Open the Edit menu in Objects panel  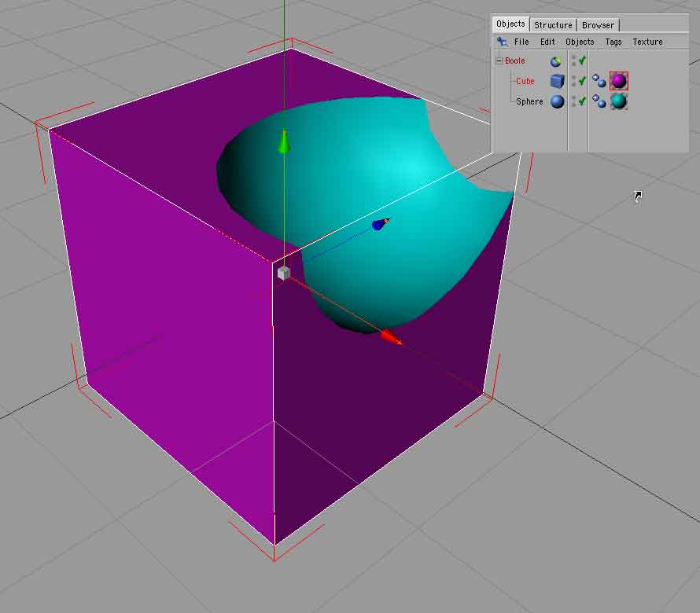547,42
